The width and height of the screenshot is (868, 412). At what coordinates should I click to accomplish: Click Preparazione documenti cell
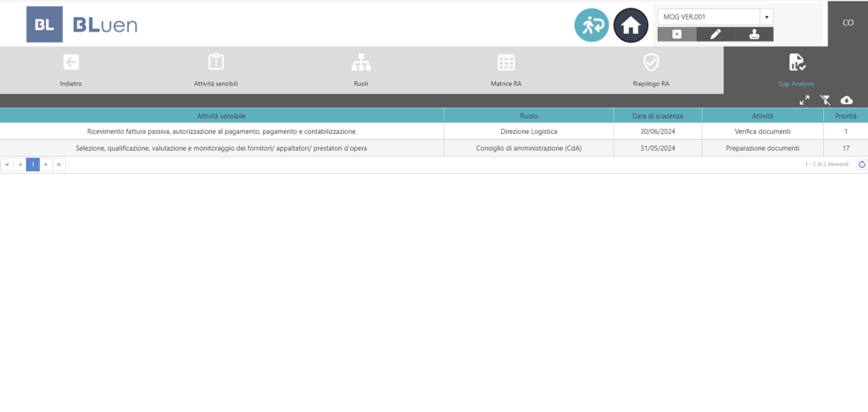(x=762, y=148)
